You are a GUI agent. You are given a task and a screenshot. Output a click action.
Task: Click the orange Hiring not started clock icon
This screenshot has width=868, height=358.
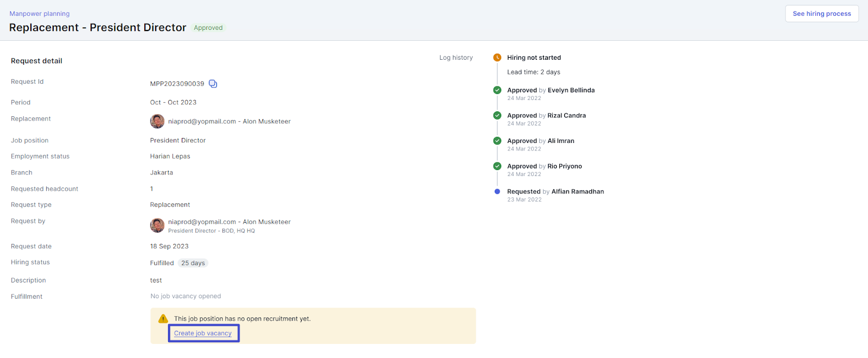(x=497, y=58)
